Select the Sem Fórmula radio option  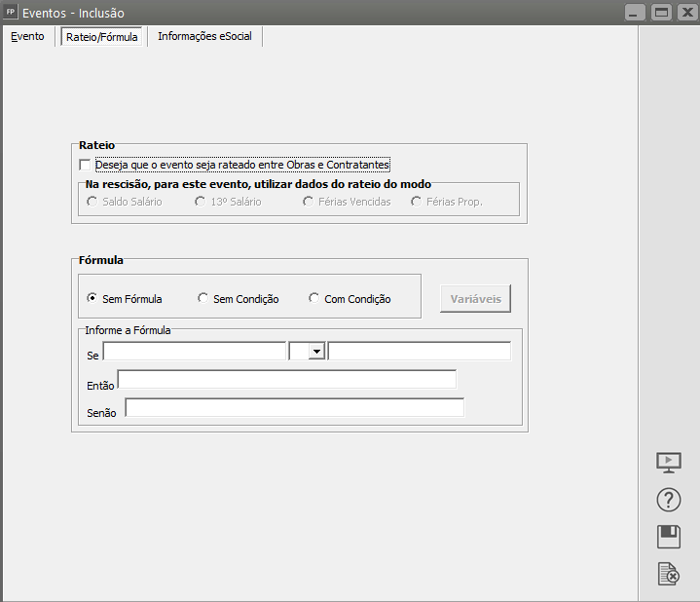pos(92,299)
